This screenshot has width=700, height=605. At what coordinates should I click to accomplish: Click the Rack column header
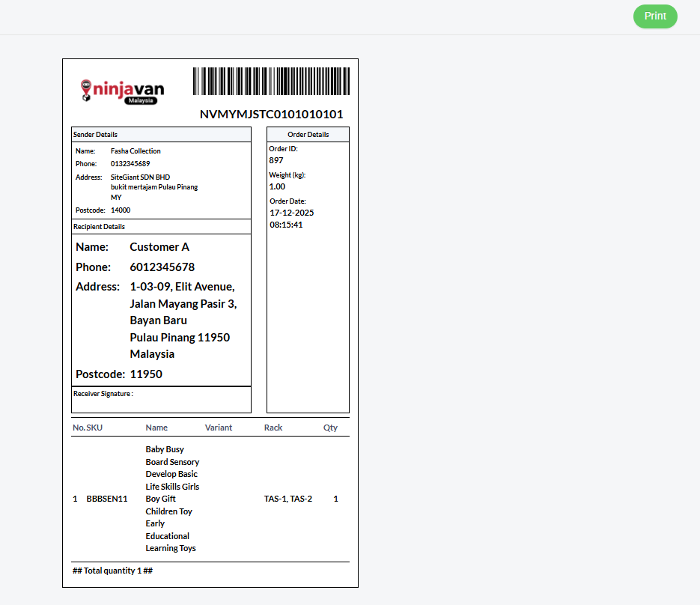[273, 428]
